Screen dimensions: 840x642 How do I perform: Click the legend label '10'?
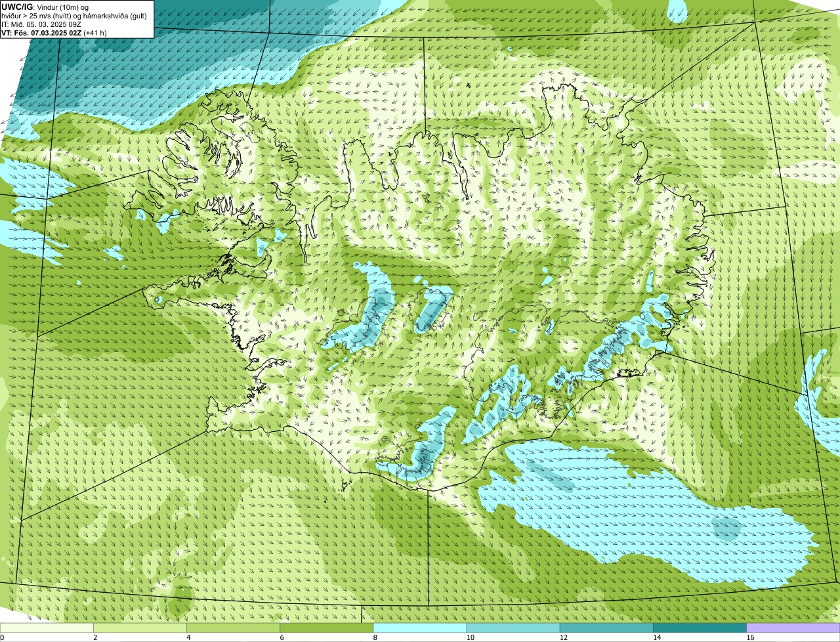pyautogui.click(x=469, y=637)
